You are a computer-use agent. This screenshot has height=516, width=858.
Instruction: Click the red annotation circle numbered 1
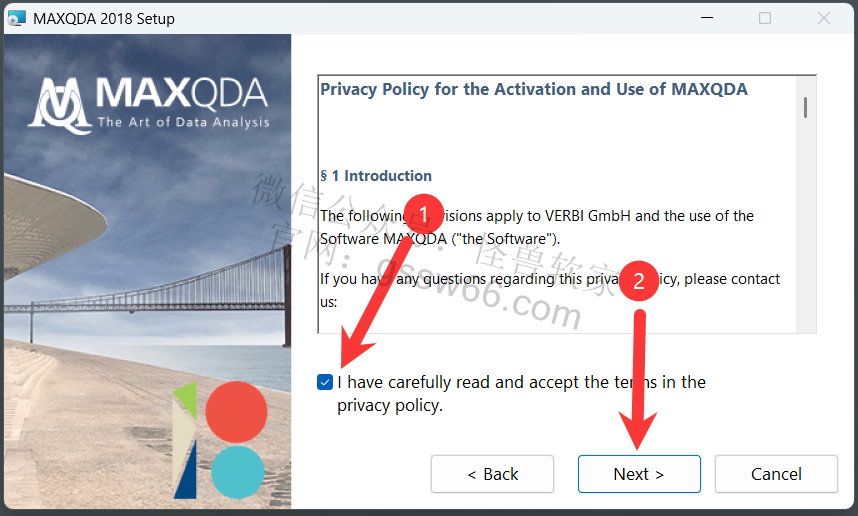click(x=423, y=214)
